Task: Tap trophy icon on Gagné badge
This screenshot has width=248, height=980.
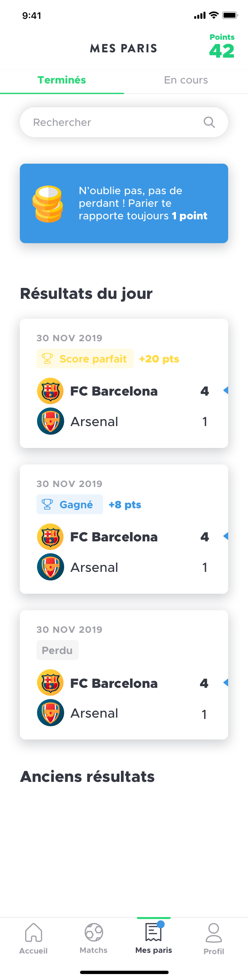Action: pyautogui.click(x=47, y=504)
